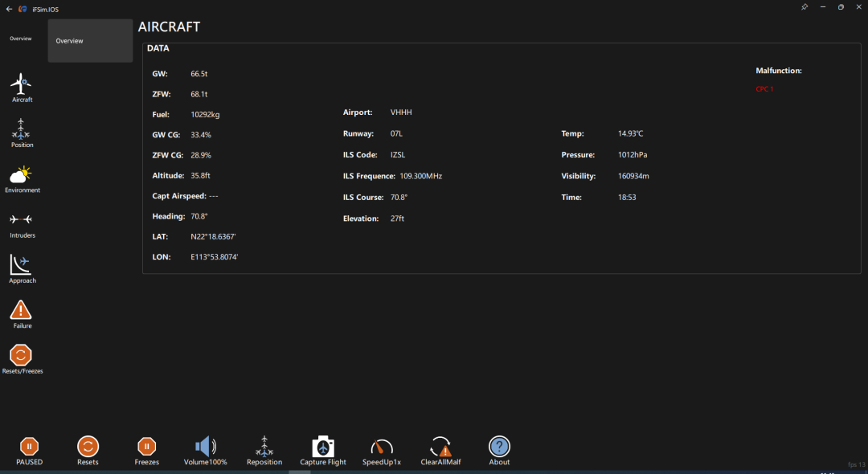The width and height of the screenshot is (868, 474).
Task: Open the Failure warning section
Action: point(22,312)
